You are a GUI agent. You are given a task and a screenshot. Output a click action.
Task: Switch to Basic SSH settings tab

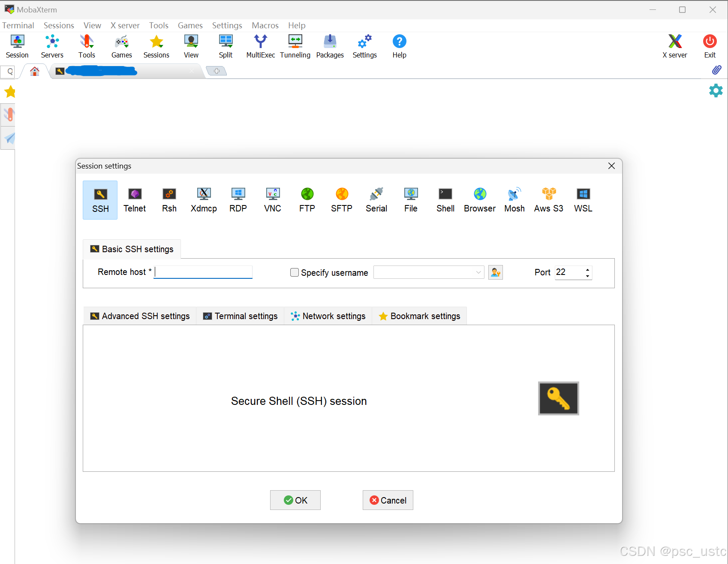pos(132,249)
